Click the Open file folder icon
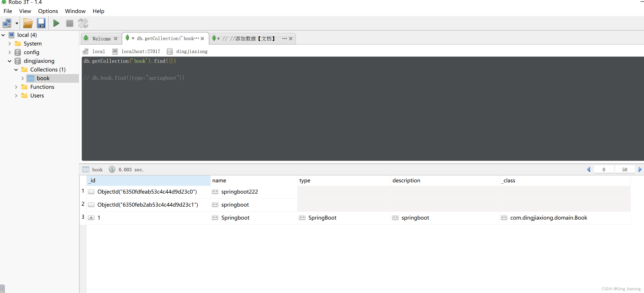 coord(28,23)
